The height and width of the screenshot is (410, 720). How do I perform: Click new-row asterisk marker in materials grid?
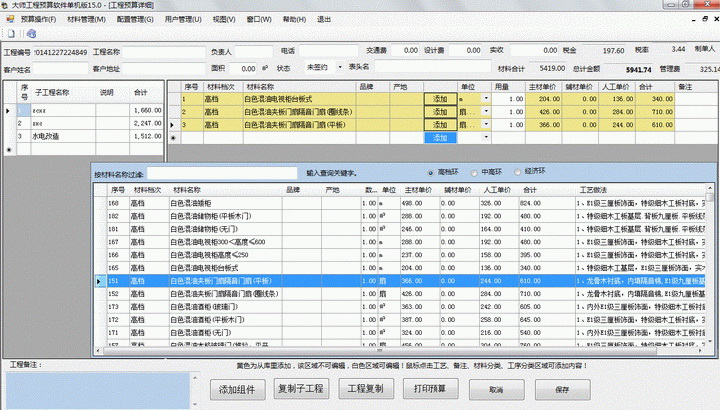coord(174,137)
